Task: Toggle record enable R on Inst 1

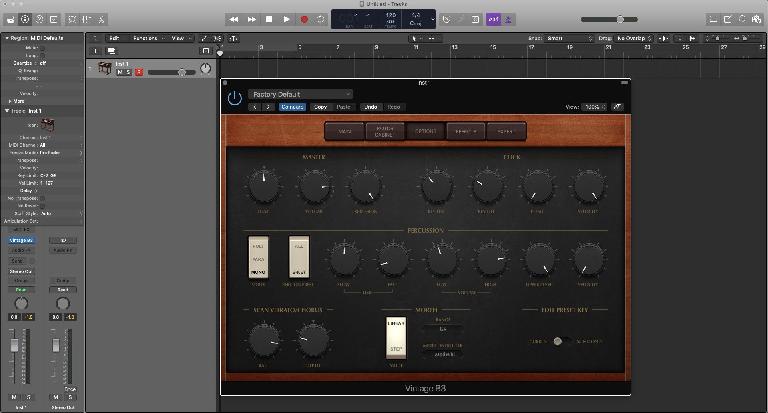Action: (x=139, y=73)
